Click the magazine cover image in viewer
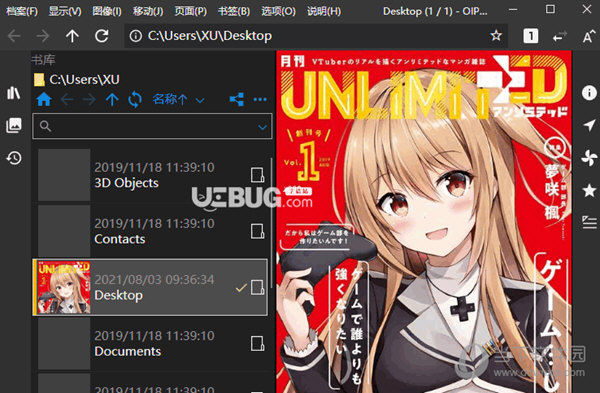 (424, 222)
